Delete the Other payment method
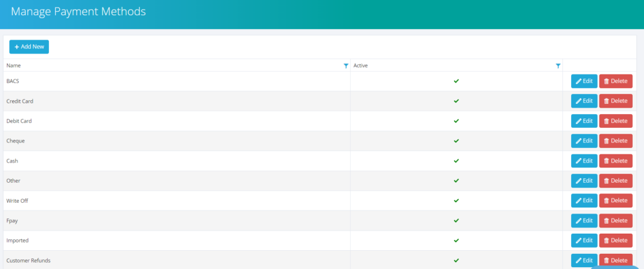The width and height of the screenshot is (644, 269). click(x=616, y=181)
